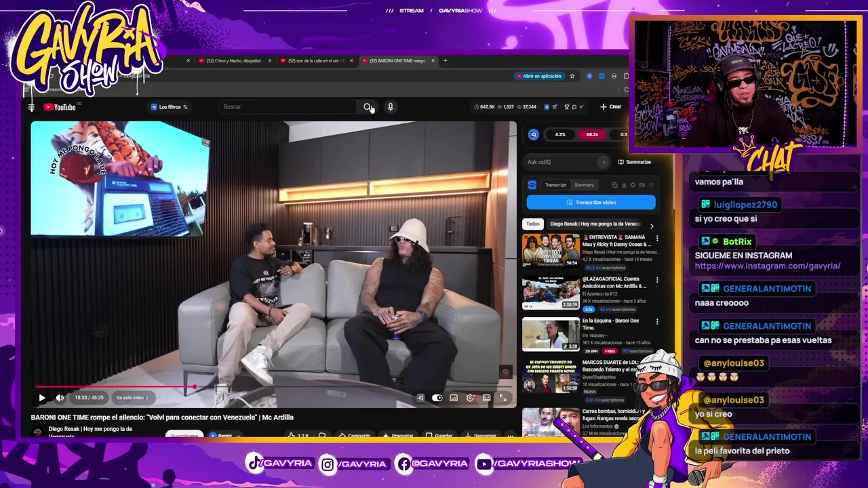868x488 pixels.
Task: Open the LAZAGAOFICIAL video thumbnail
Action: click(551, 292)
